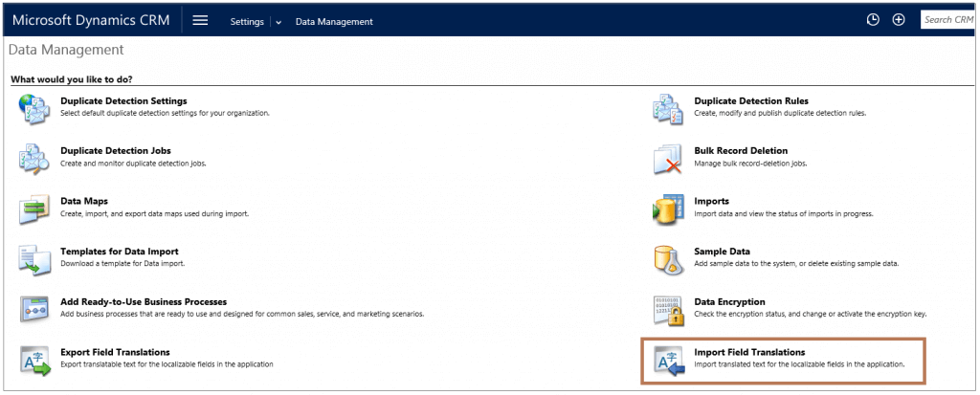The height and width of the screenshot is (395, 980).
Task: Click the Duplicate Detection Rules icon
Action: click(x=668, y=108)
